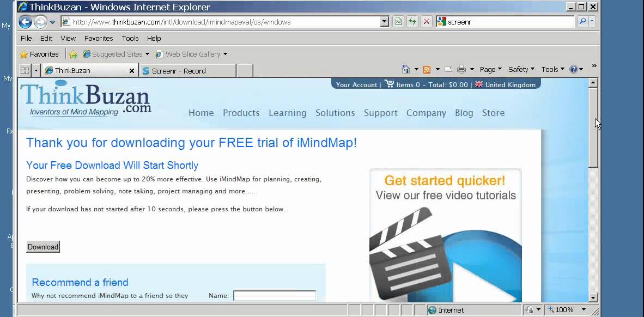Open the Solutions nav link

click(x=335, y=113)
